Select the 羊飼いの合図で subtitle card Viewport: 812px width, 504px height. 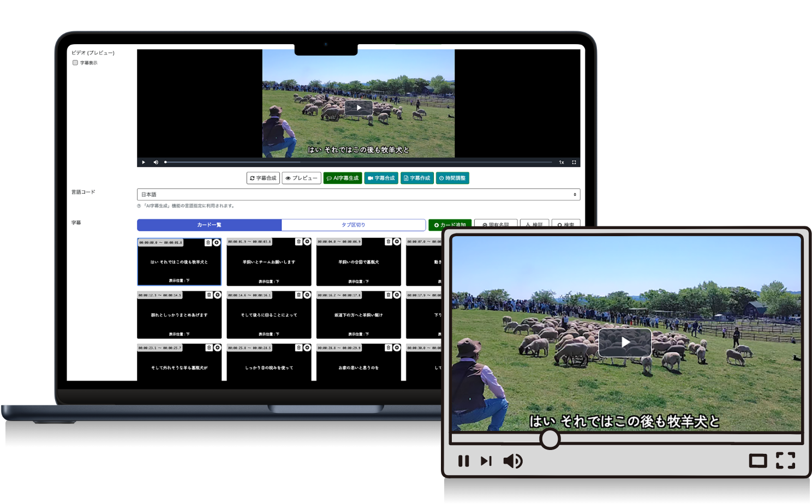click(x=358, y=262)
